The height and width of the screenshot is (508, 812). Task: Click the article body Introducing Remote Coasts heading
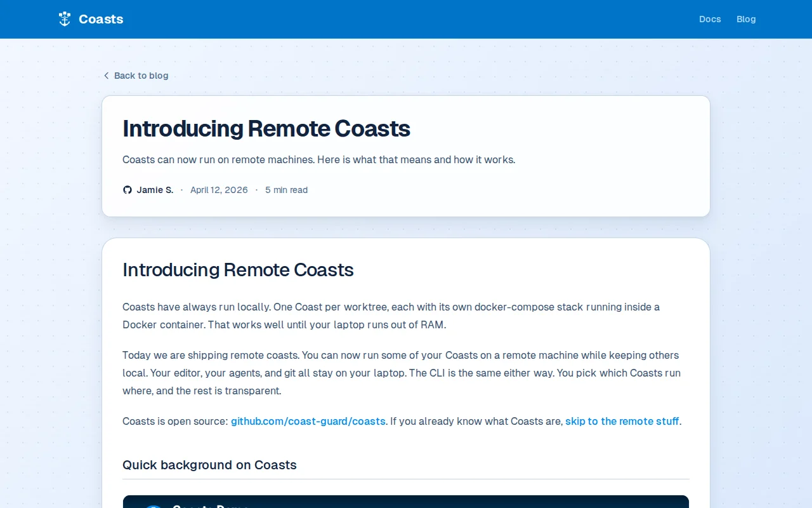(238, 270)
